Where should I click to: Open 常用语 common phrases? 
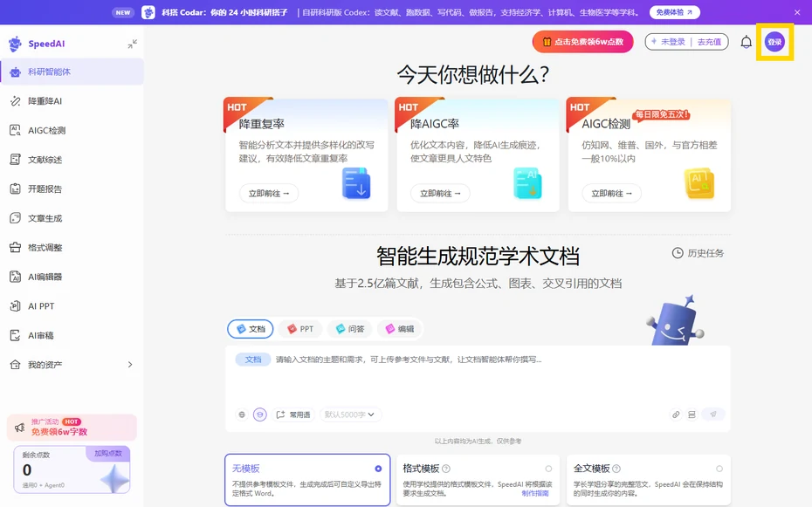click(x=293, y=415)
